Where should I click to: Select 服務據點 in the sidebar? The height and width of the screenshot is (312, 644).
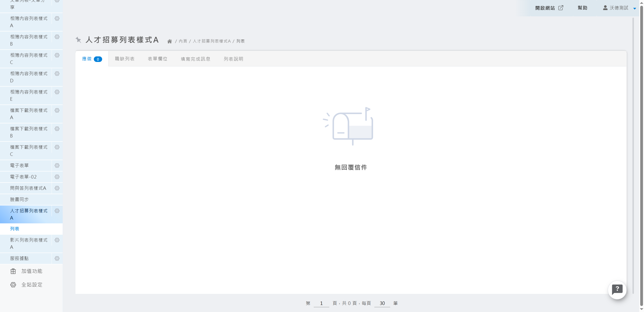pos(19,258)
